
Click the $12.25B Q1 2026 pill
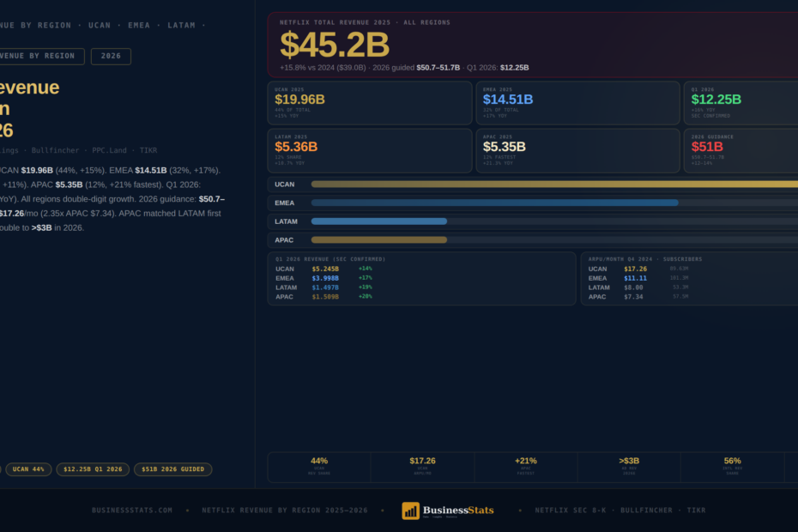click(93, 469)
